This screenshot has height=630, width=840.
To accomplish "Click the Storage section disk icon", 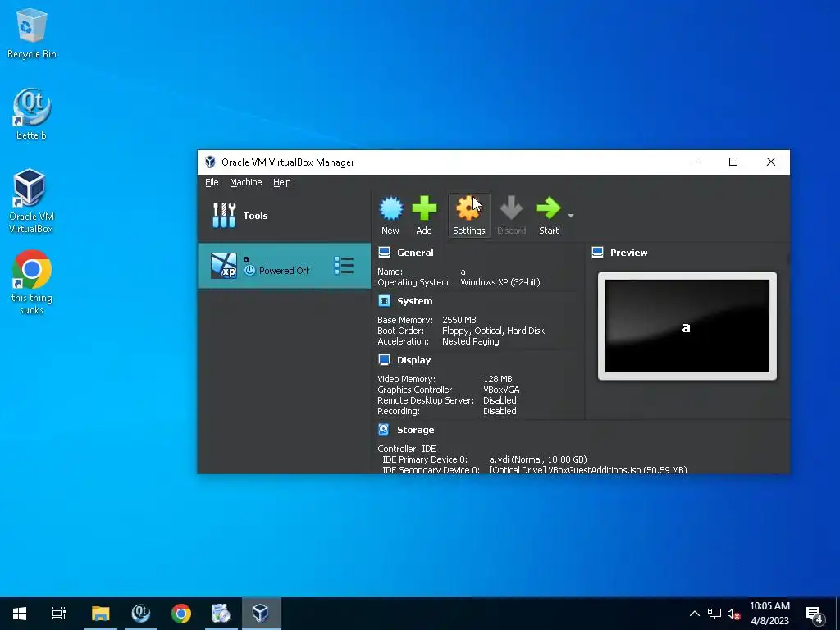I will click(384, 429).
